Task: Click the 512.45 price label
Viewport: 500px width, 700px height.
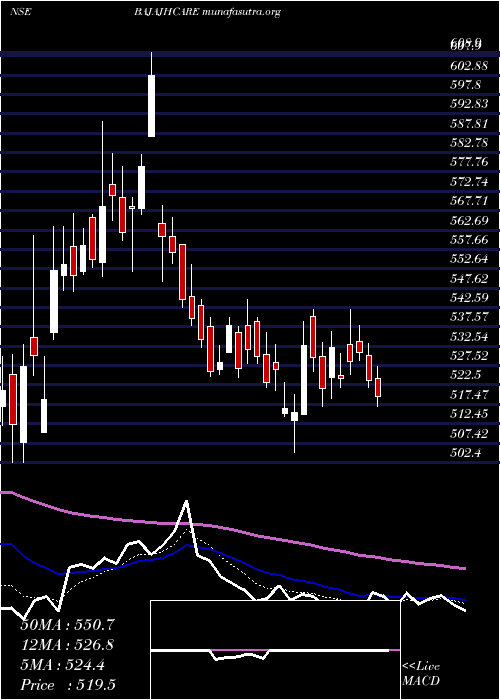Action: click(471, 415)
